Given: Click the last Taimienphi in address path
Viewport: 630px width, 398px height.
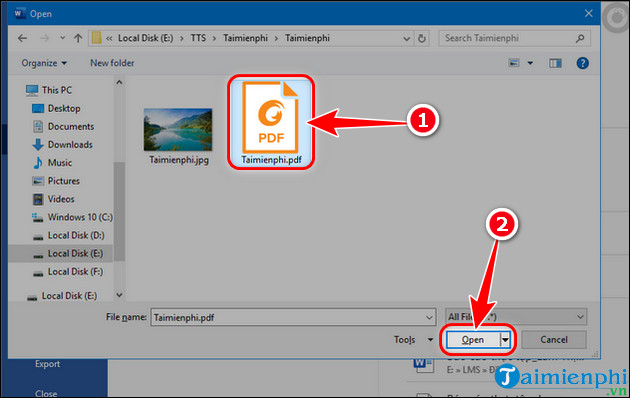Looking at the screenshot, I should [307, 38].
